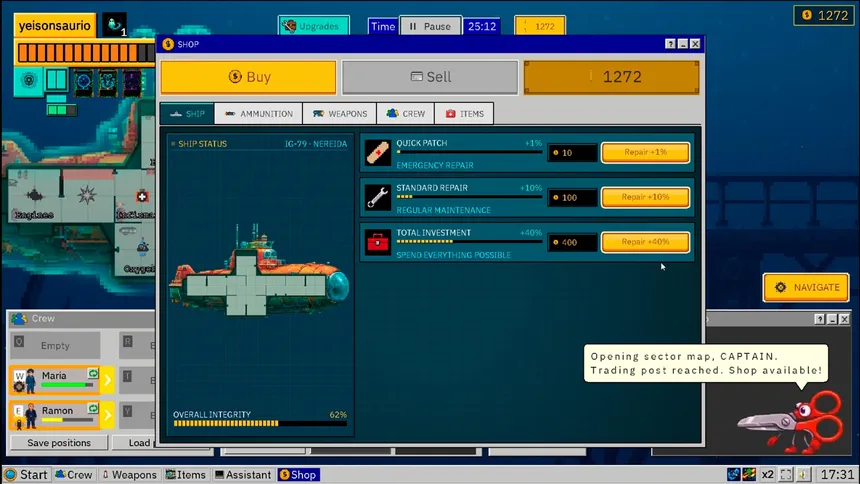Buy Total Investment Repair +40%

point(646,242)
